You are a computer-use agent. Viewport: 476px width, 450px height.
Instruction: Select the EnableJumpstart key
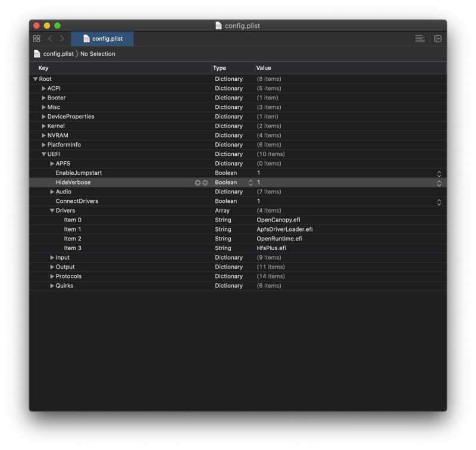(x=79, y=173)
